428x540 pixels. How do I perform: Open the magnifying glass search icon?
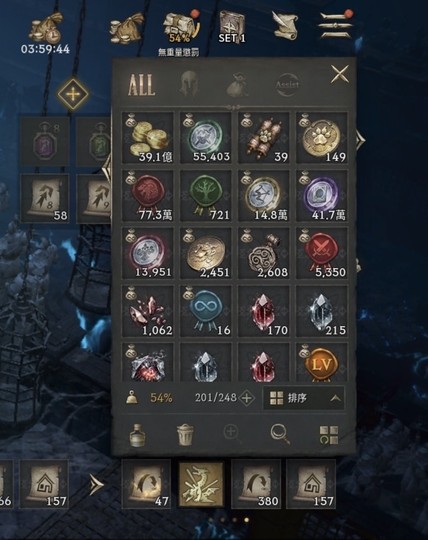pyautogui.click(x=280, y=434)
